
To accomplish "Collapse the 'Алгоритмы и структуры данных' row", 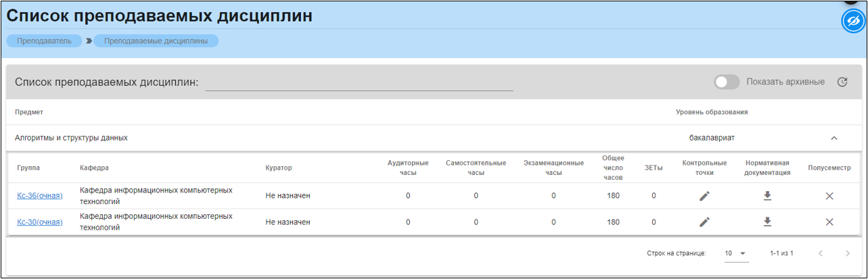I will [833, 138].
